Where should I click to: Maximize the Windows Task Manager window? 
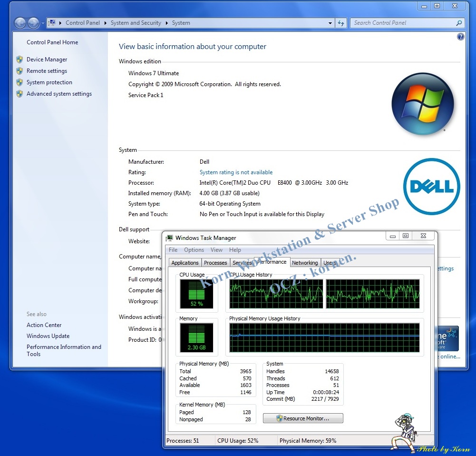[x=406, y=236]
